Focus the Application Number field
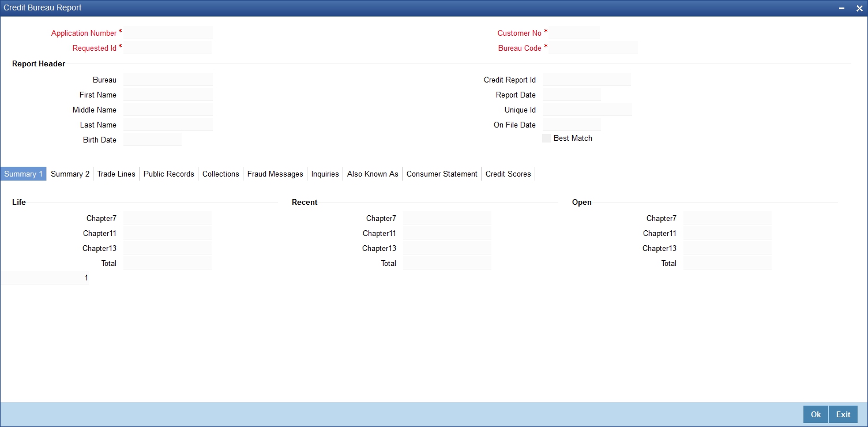The image size is (868, 427). click(x=168, y=33)
